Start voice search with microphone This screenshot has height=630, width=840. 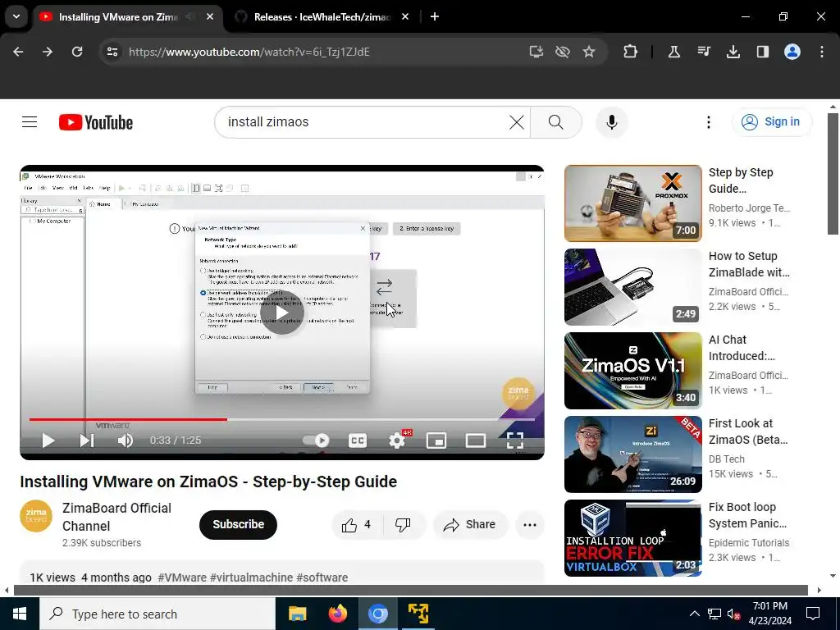pyautogui.click(x=612, y=122)
